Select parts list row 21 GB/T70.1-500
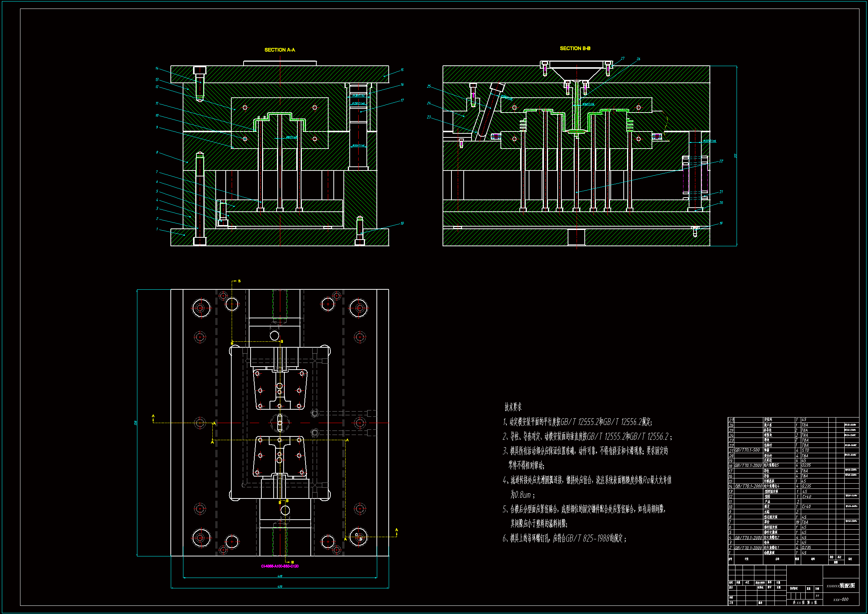 click(747, 450)
